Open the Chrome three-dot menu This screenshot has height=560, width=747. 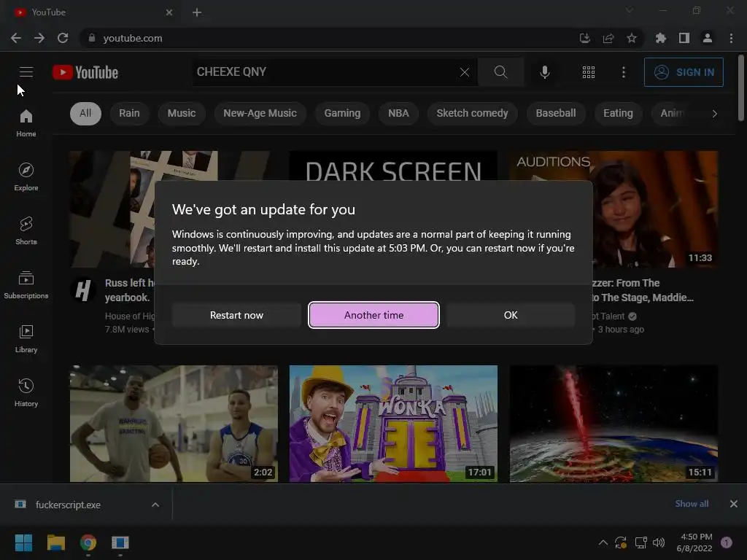click(731, 38)
